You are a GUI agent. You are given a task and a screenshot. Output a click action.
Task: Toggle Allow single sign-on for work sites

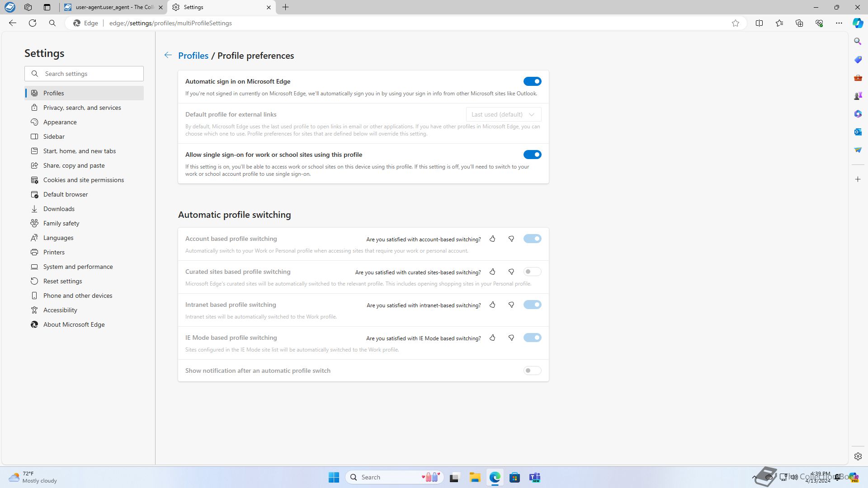(x=532, y=155)
